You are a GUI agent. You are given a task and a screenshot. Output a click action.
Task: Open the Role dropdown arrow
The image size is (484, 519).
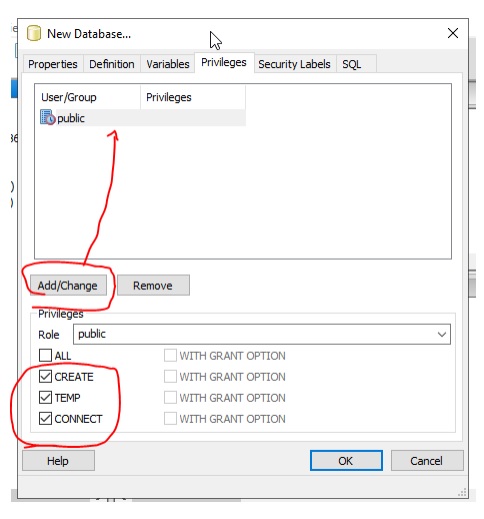click(x=442, y=334)
